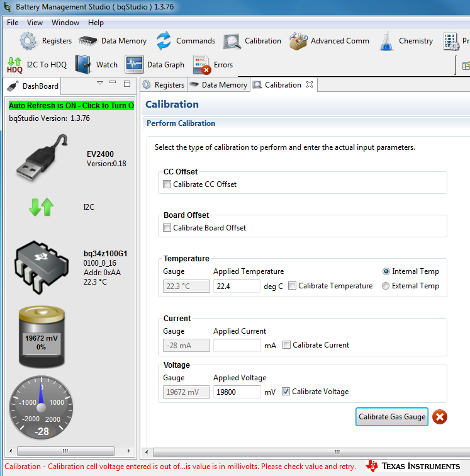Click DashBoard scrollbar left arrow
Screen dimensions: 470x476
11,451
